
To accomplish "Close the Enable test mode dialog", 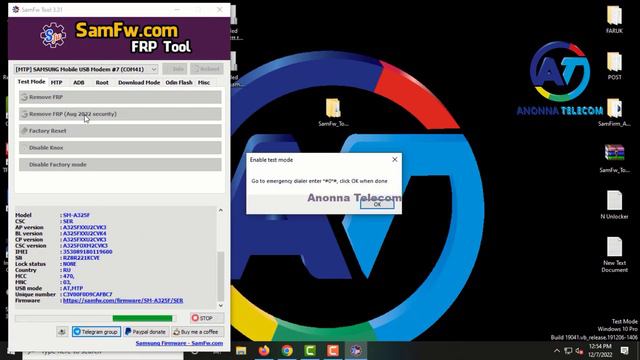I will 394,160.
